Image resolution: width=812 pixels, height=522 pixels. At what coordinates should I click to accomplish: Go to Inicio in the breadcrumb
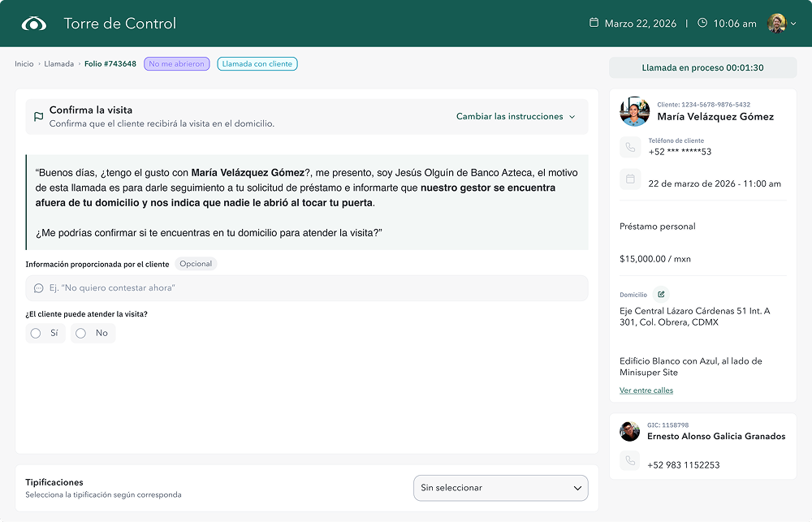(24, 63)
